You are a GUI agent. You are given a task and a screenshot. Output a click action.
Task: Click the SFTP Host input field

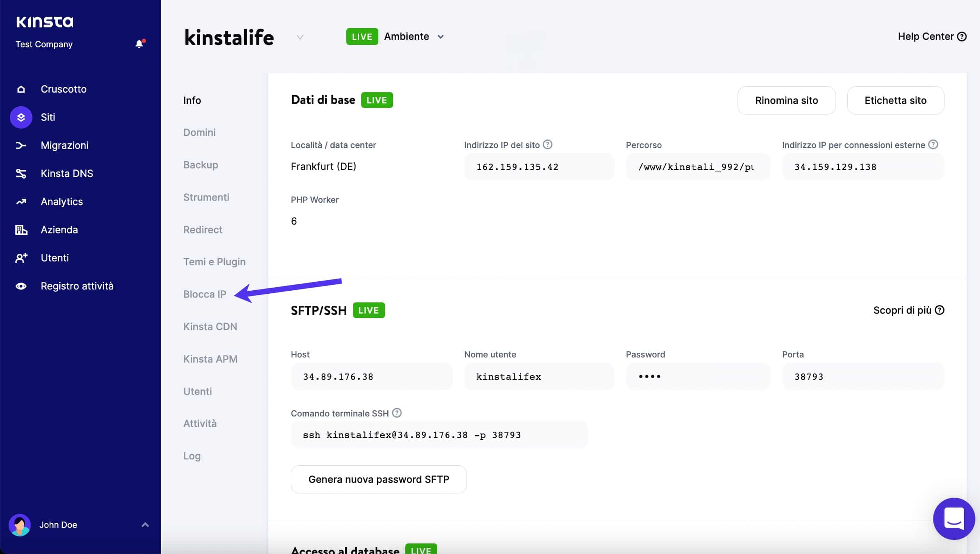371,376
